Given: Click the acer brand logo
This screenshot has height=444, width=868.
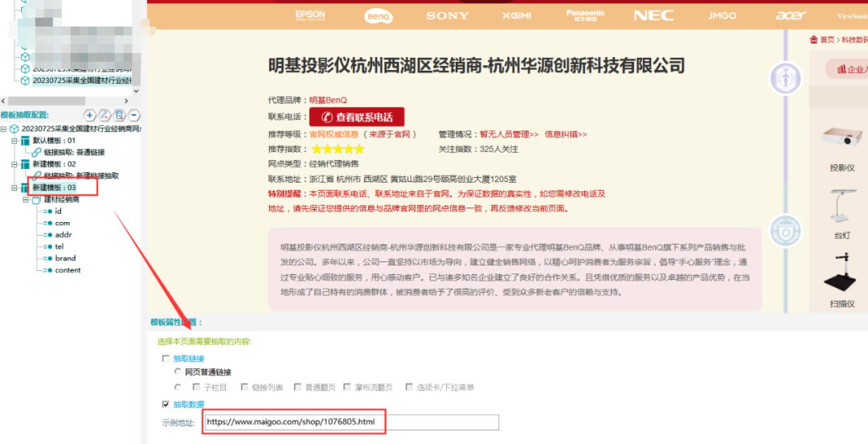Looking at the screenshot, I should tap(791, 15).
